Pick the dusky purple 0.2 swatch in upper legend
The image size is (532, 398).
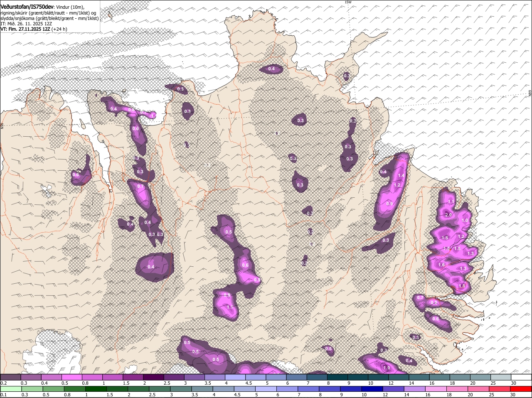pos(10,377)
